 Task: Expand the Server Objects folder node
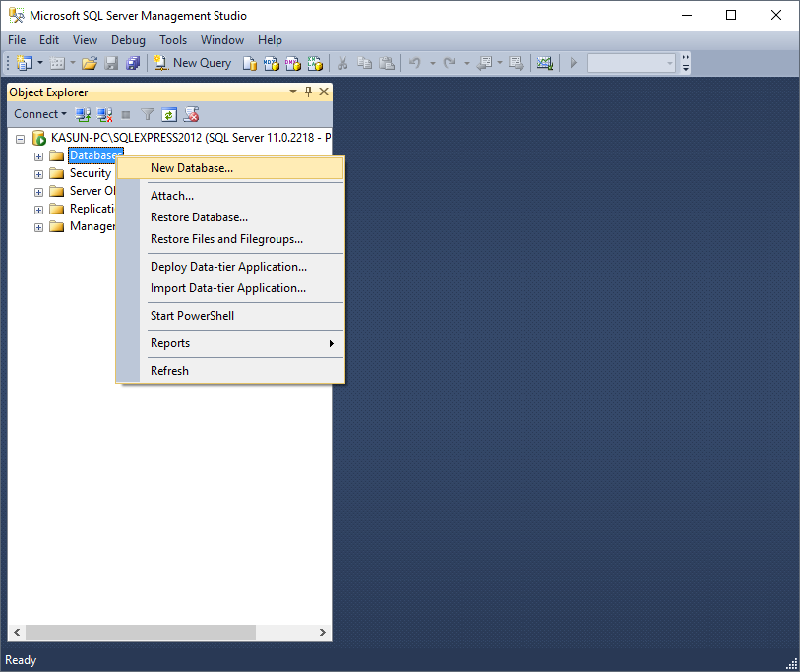coord(38,192)
